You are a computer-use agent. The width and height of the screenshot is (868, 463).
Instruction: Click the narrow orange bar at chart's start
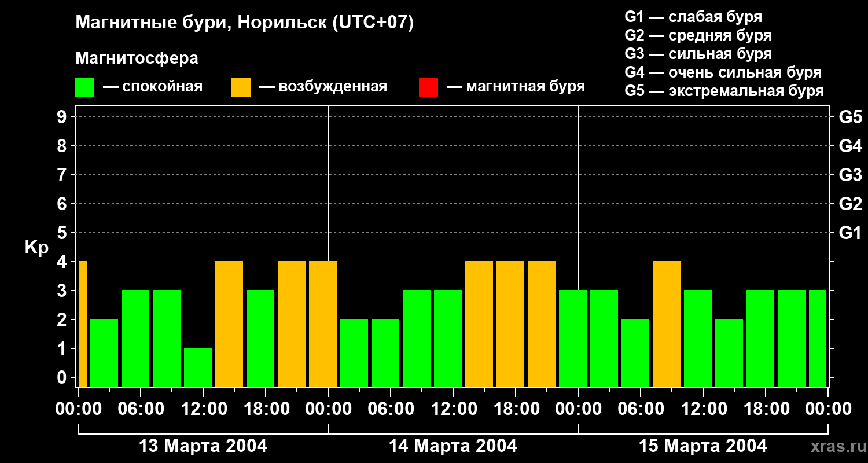(x=82, y=324)
